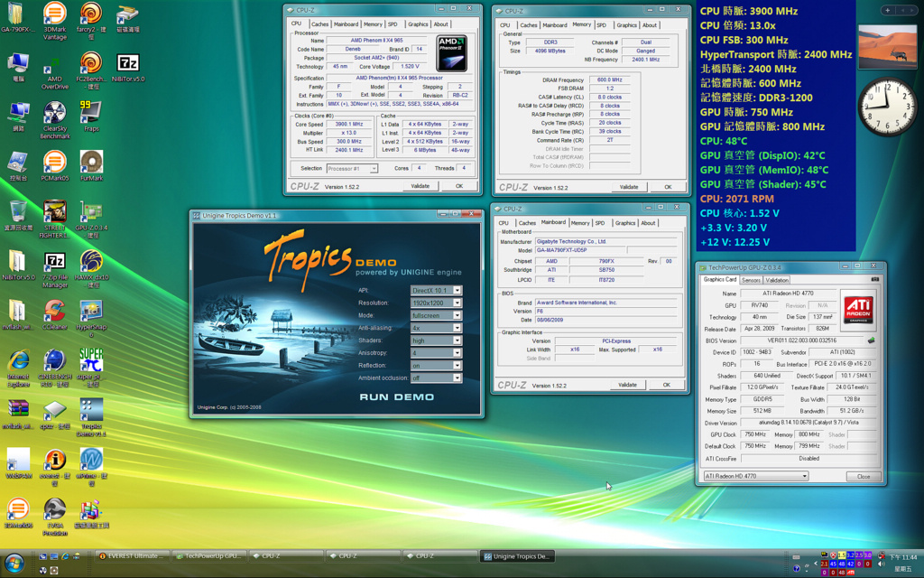Select the Graphics Card tab in GPU-Z
The image size is (924, 578).
(719, 280)
